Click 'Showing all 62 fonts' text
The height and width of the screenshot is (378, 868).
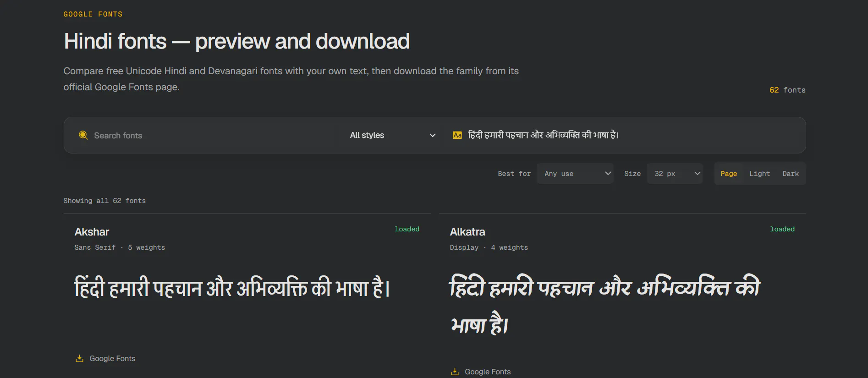coord(104,201)
